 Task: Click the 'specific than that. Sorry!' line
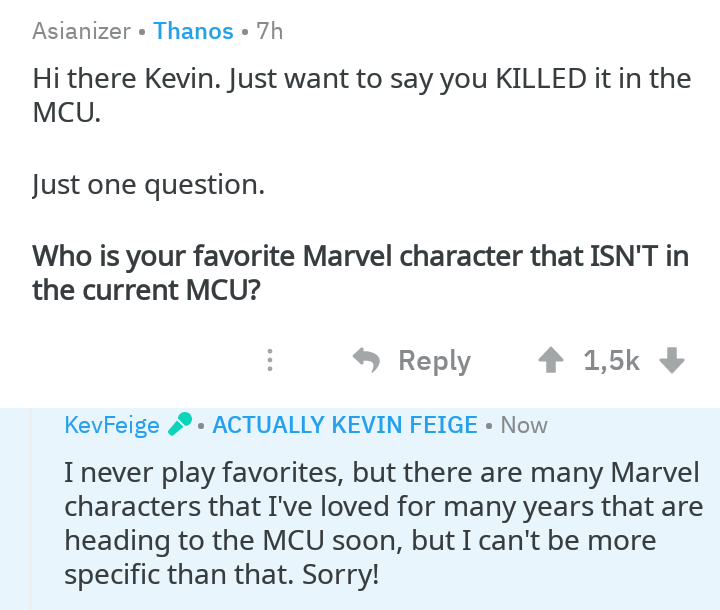pyautogui.click(x=222, y=576)
